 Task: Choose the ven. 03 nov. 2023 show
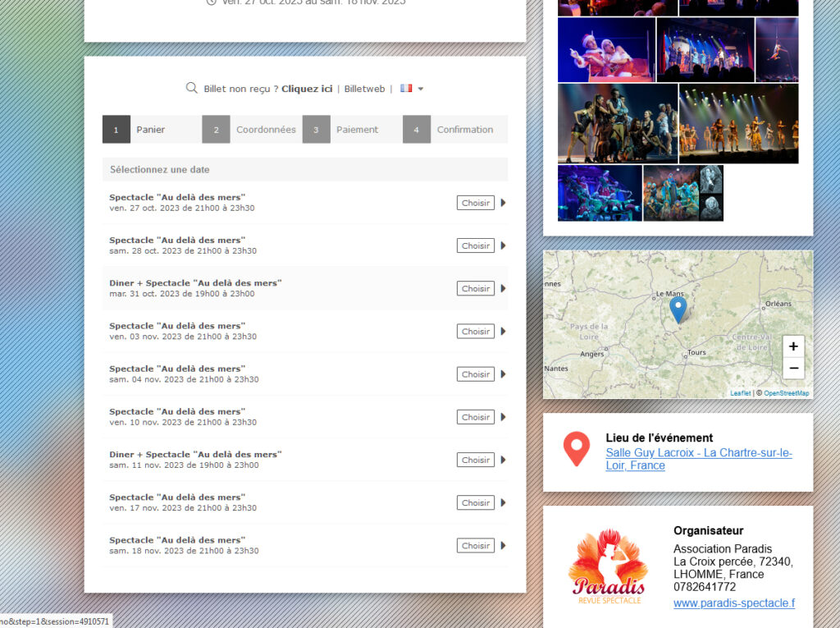tap(475, 332)
